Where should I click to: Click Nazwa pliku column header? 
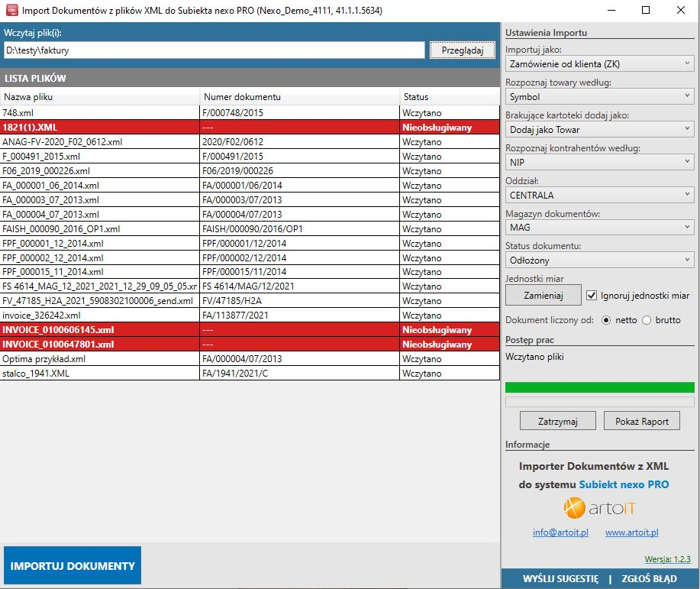(x=100, y=96)
